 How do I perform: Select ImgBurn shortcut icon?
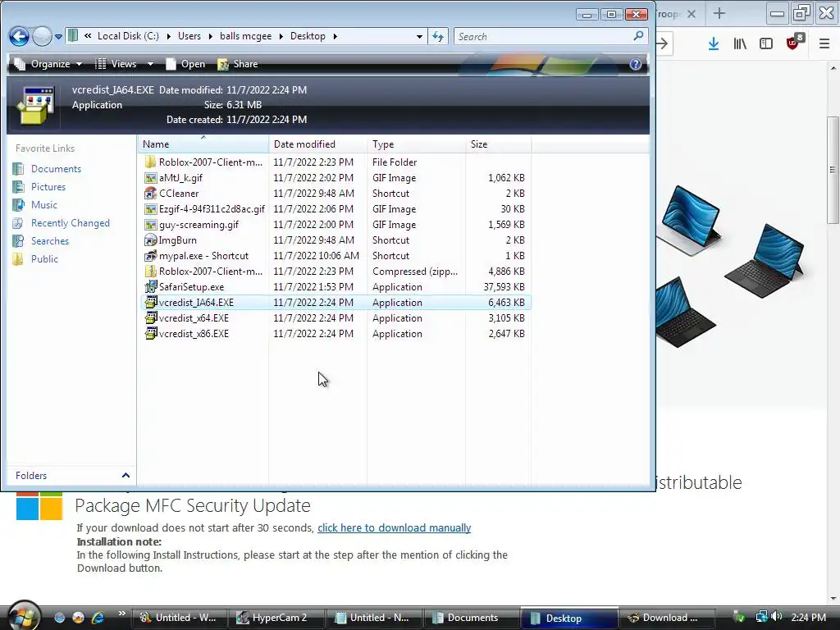[151, 240]
